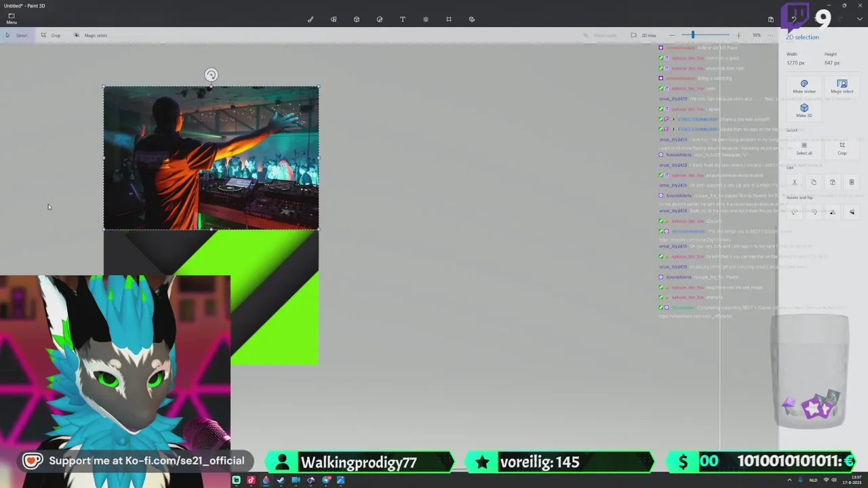The width and height of the screenshot is (868, 488).
Task: Click the Make 3D button
Action: tap(804, 110)
